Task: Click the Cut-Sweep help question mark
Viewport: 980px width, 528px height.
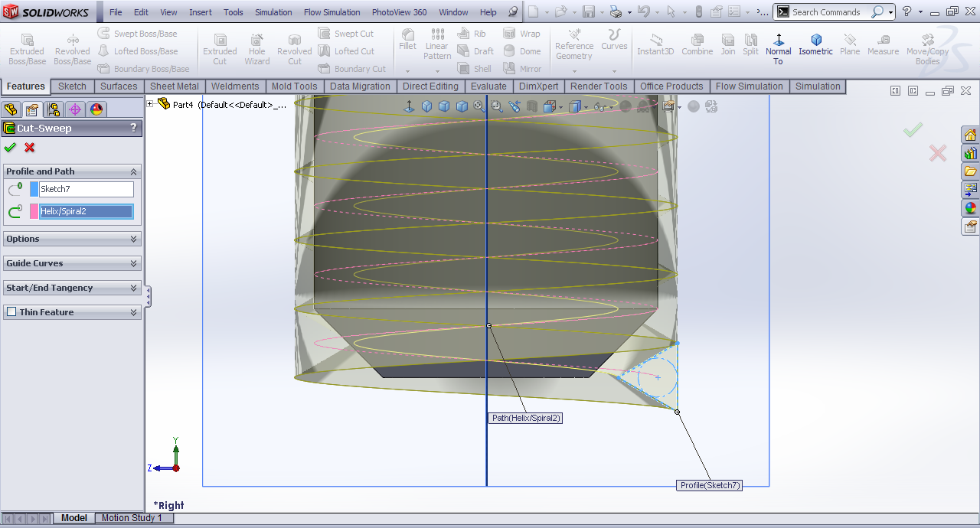Action: click(x=133, y=128)
